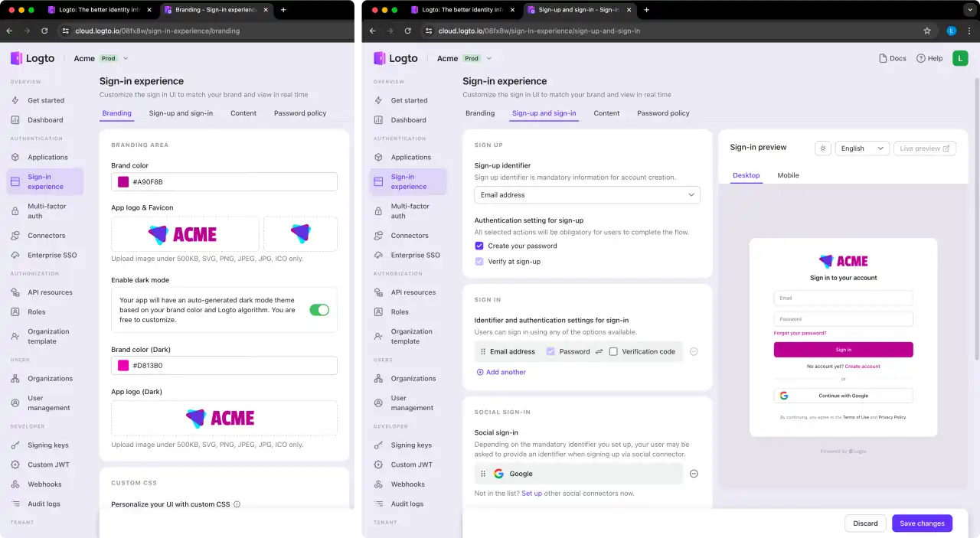Click custom CSS info icon in left window
Viewport: 980px width, 538px height.
pos(237,504)
